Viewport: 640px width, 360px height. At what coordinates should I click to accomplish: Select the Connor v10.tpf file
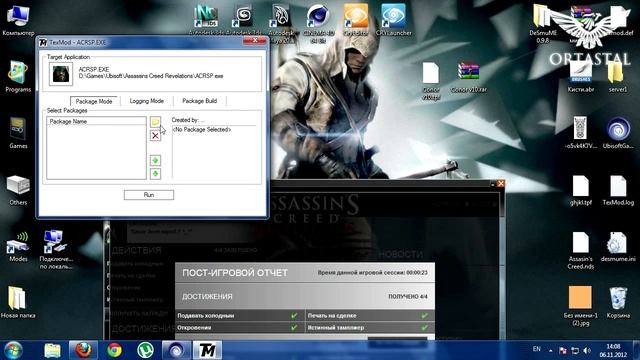coord(431,81)
